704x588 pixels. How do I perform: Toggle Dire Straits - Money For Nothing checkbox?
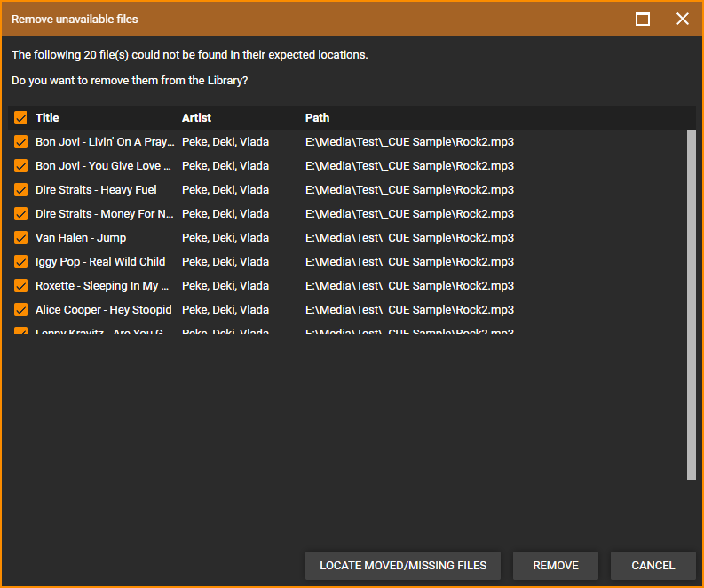click(x=20, y=214)
